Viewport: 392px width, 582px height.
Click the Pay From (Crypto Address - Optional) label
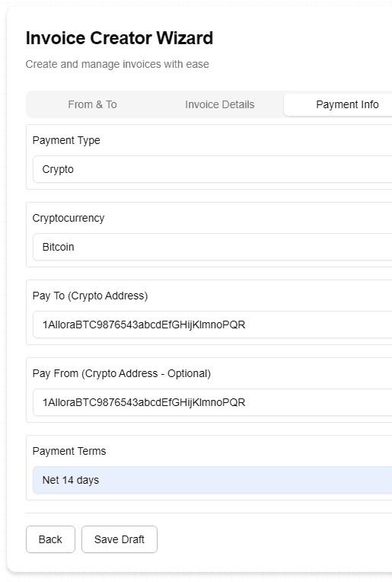(122, 373)
